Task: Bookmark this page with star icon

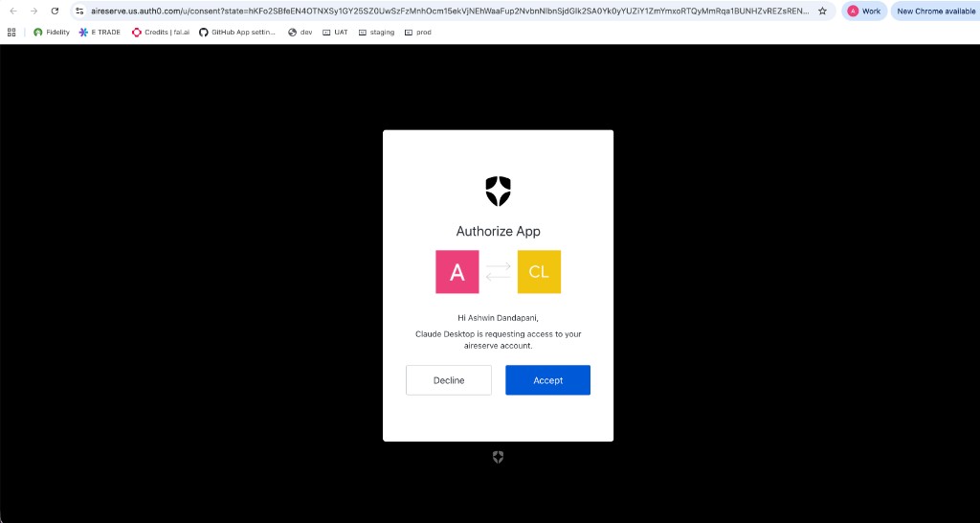Action: 822,11
